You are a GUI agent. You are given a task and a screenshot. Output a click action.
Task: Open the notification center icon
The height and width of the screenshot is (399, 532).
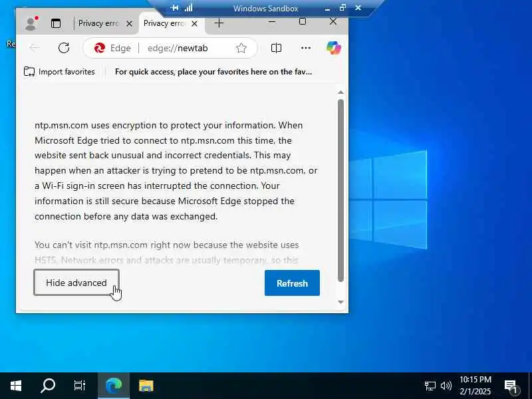click(511, 386)
